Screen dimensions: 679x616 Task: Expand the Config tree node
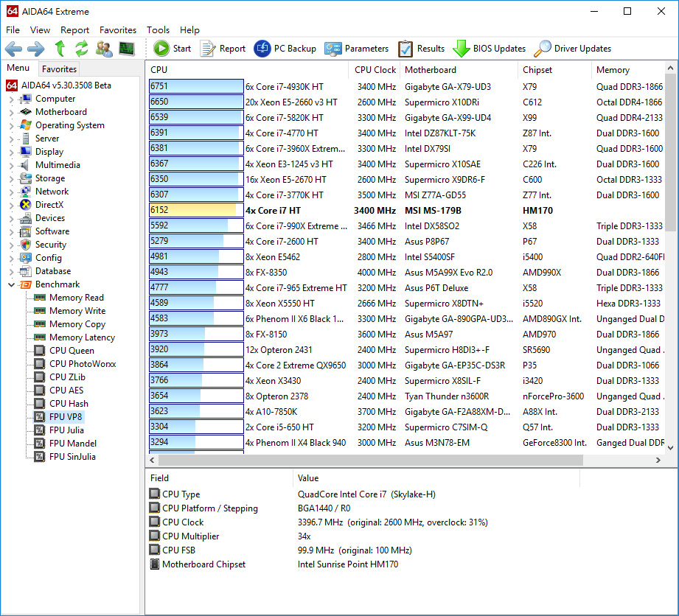(x=11, y=259)
